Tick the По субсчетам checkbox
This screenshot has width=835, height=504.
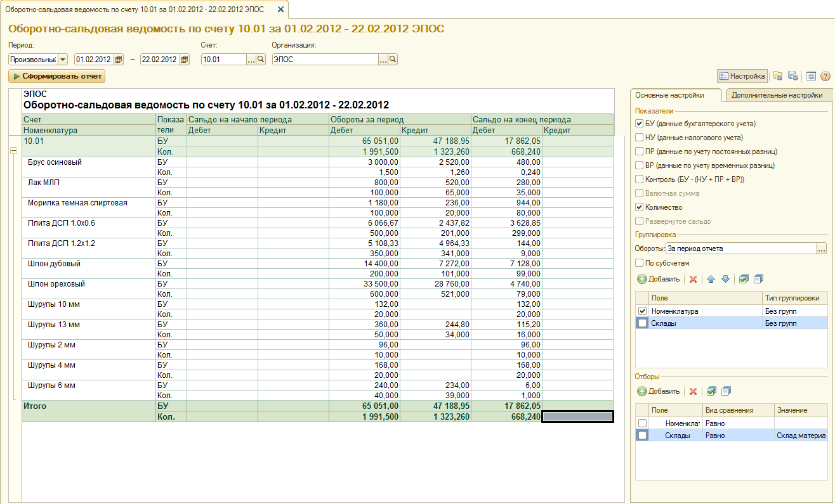640,263
